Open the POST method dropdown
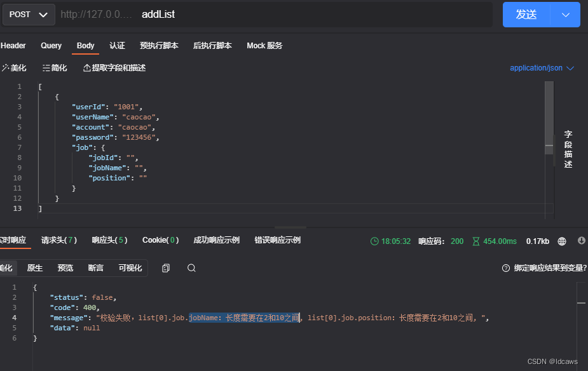The image size is (588, 371). 29,15
